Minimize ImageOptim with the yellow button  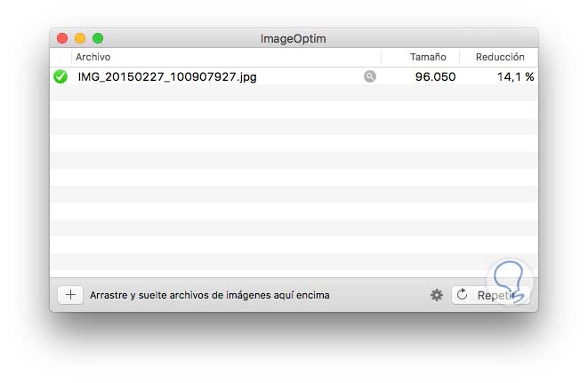[x=80, y=38]
